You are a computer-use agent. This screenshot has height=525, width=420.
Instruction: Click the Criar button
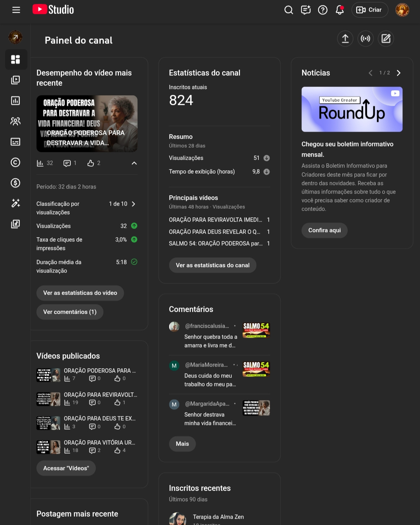pyautogui.click(x=370, y=10)
